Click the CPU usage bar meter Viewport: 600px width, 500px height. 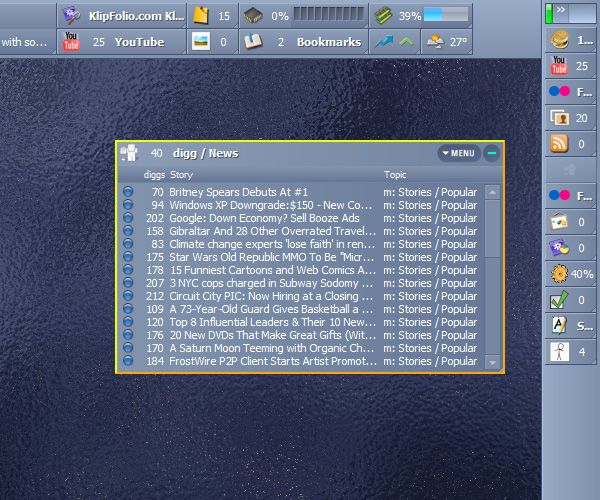point(328,14)
